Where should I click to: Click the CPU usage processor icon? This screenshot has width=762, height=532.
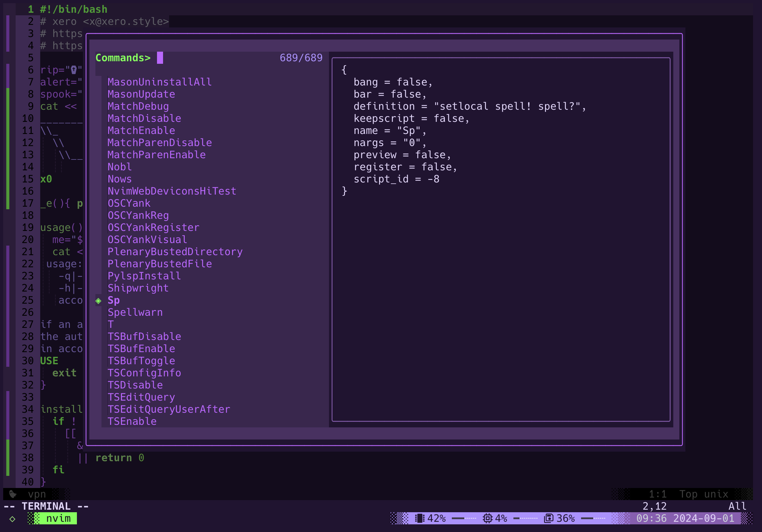pos(487,518)
